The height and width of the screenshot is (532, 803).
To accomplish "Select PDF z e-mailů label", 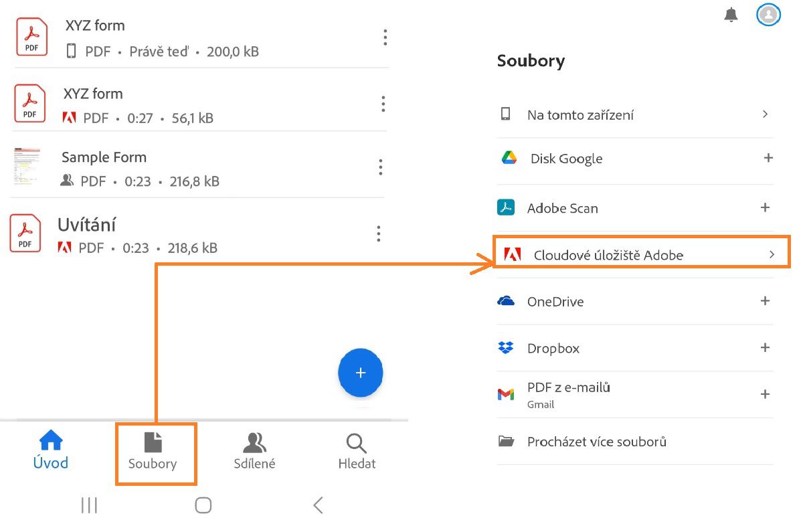I will 569,387.
